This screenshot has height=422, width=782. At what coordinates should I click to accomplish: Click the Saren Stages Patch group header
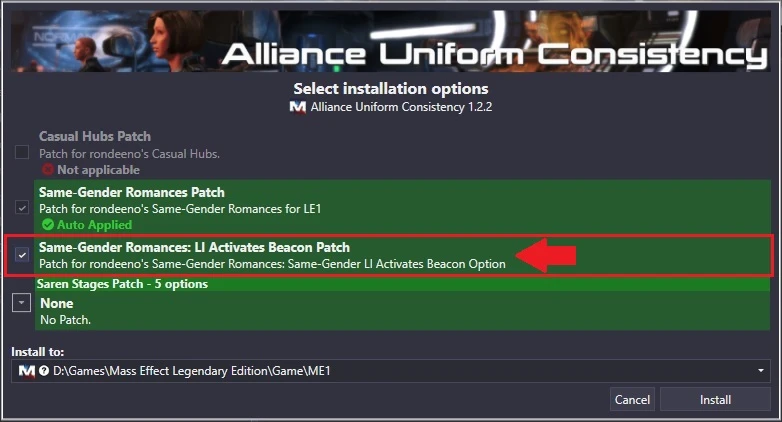pos(402,284)
